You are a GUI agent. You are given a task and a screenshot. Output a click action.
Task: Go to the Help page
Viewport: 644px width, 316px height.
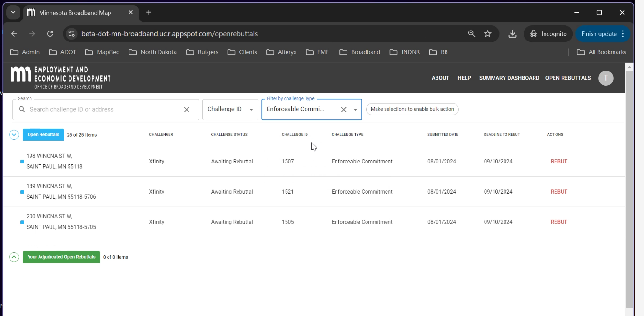pos(464,78)
